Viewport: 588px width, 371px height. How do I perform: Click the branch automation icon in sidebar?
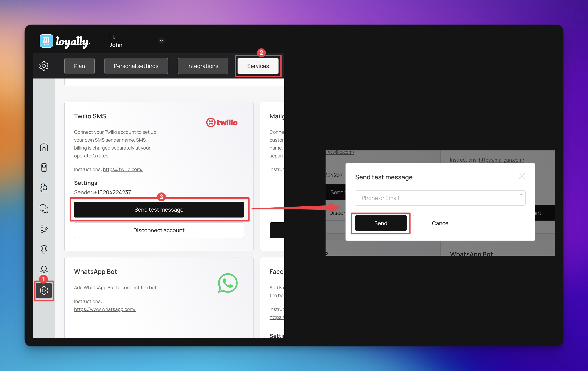44,229
